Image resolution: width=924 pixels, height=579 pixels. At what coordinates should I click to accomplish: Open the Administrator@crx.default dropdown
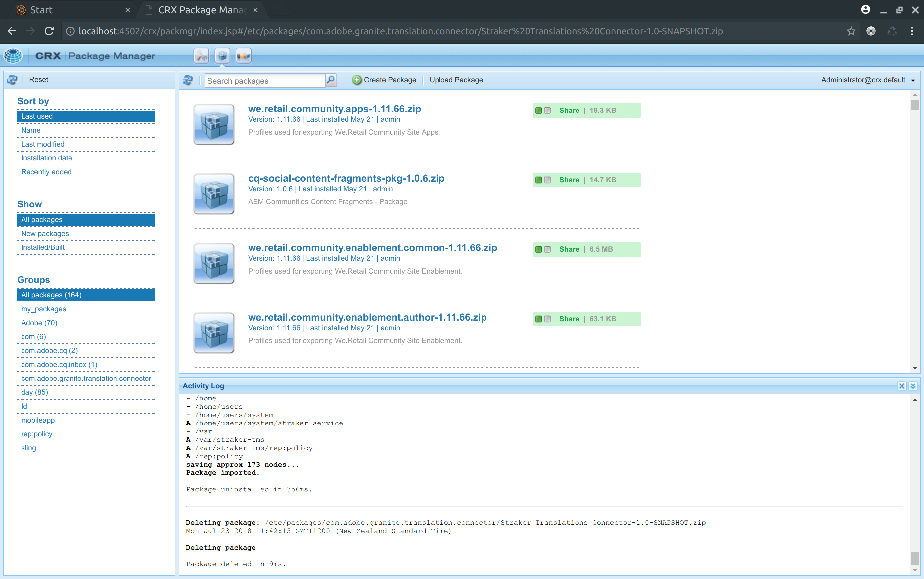click(x=868, y=80)
